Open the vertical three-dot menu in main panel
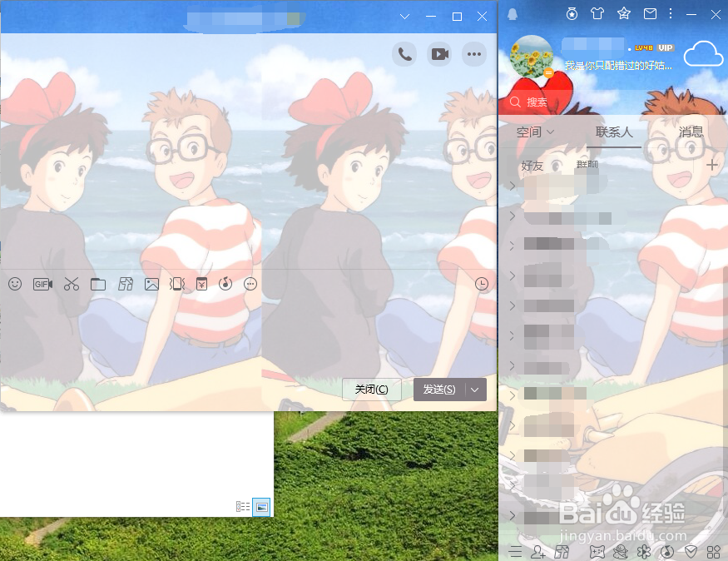The width and height of the screenshot is (728, 561). [671, 13]
